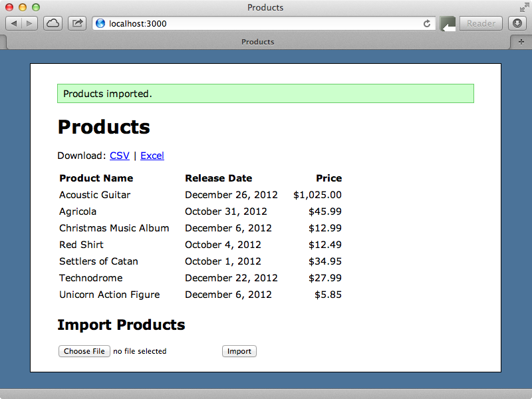
Task: Reload the page with the refresh icon
Action: pyautogui.click(x=427, y=23)
